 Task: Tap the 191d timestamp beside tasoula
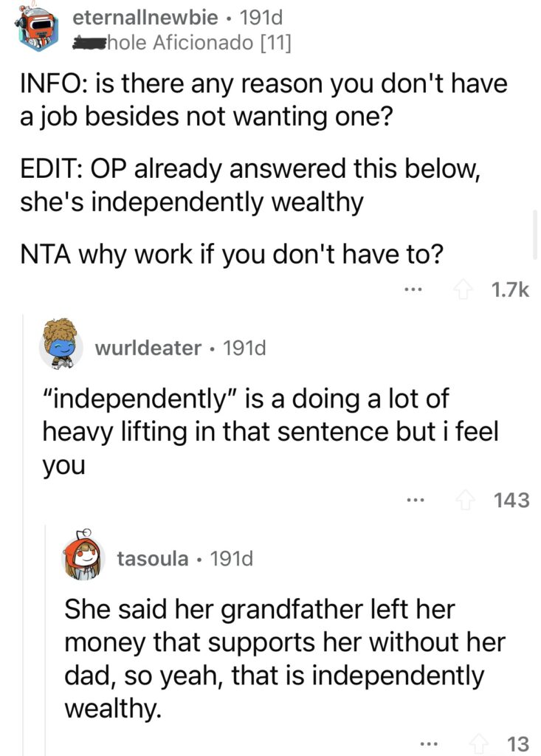click(232, 559)
